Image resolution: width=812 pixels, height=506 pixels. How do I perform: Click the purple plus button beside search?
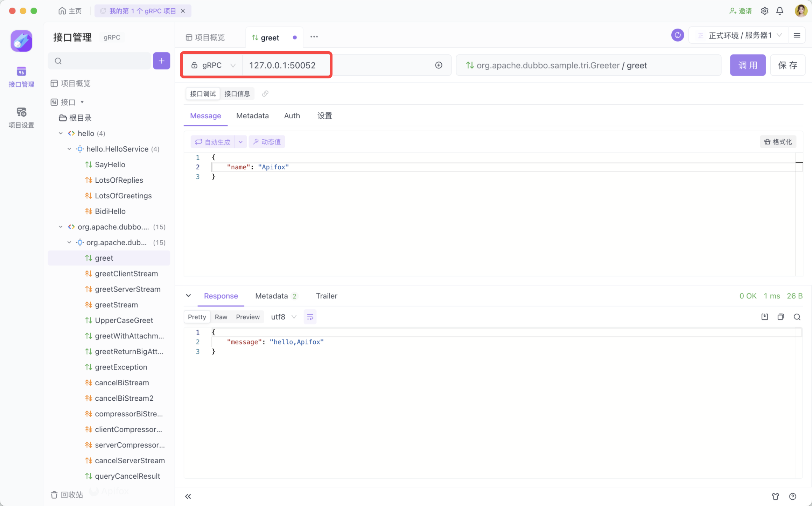pos(161,61)
